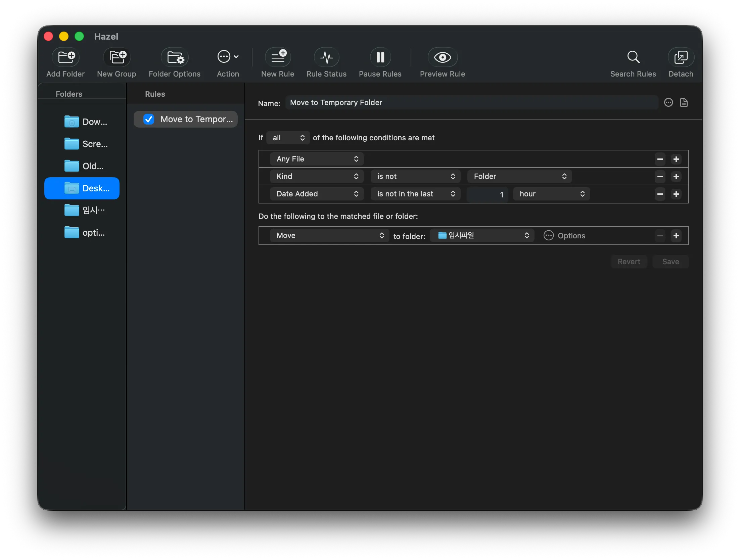Viewport: 740px width, 560px height.
Task: Pause Rules with the pause icon
Action: [380, 57]
